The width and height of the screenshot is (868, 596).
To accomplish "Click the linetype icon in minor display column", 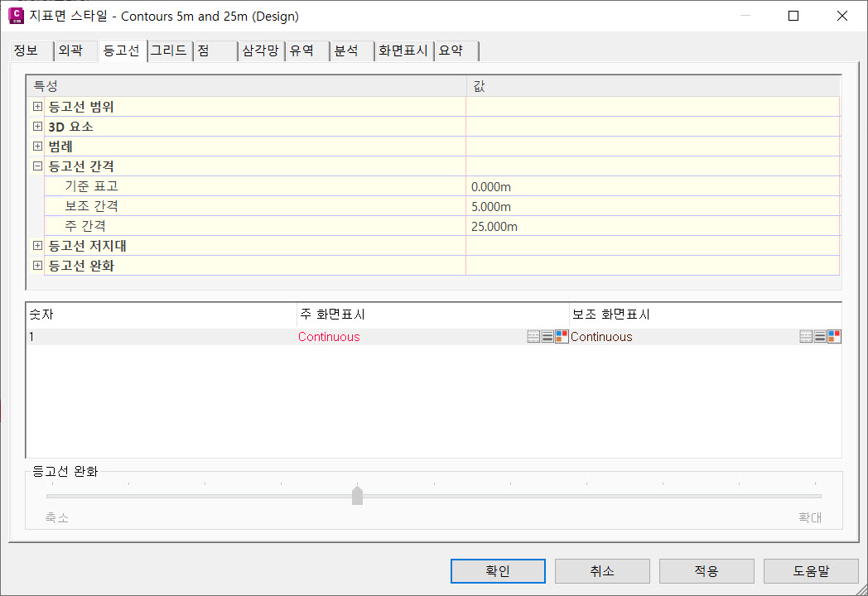I will [806, 337].
